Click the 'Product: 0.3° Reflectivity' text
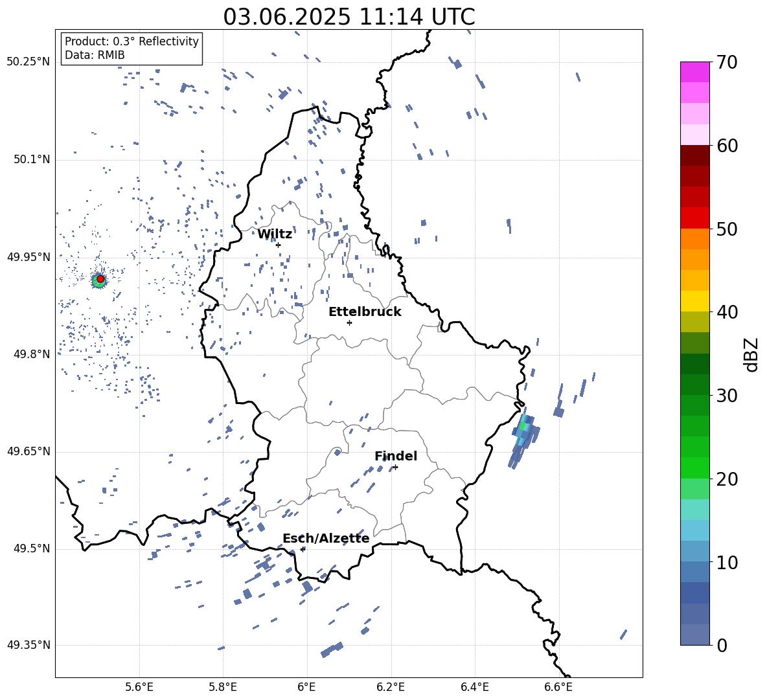The height and width of the screenshot is (700, 767). (132, 41)
